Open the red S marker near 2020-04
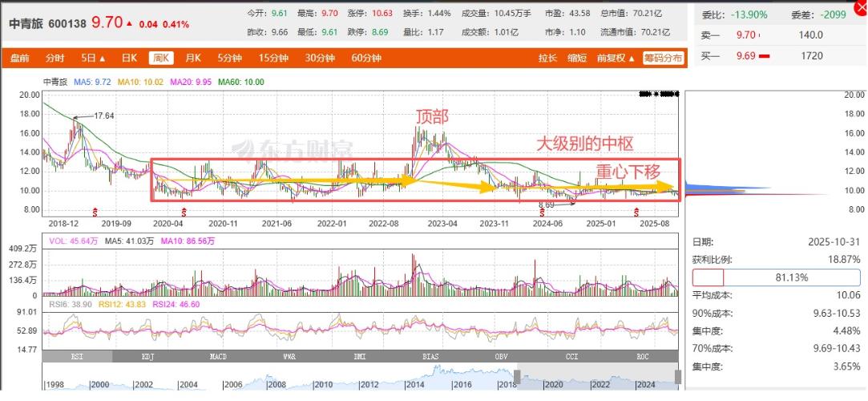Screen dimensions: 868x401 [184, 212]
